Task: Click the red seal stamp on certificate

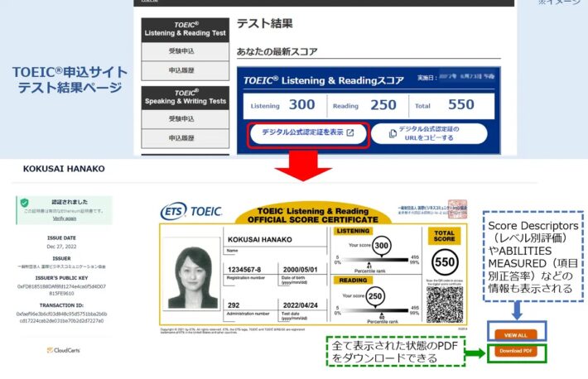Action: 457,209
